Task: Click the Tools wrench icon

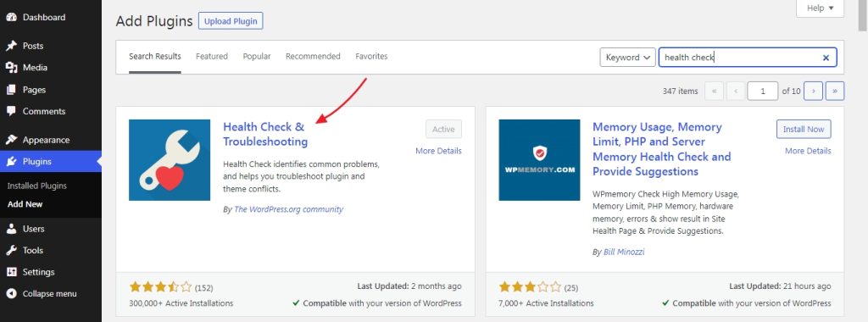Action: tap(12, 250)
